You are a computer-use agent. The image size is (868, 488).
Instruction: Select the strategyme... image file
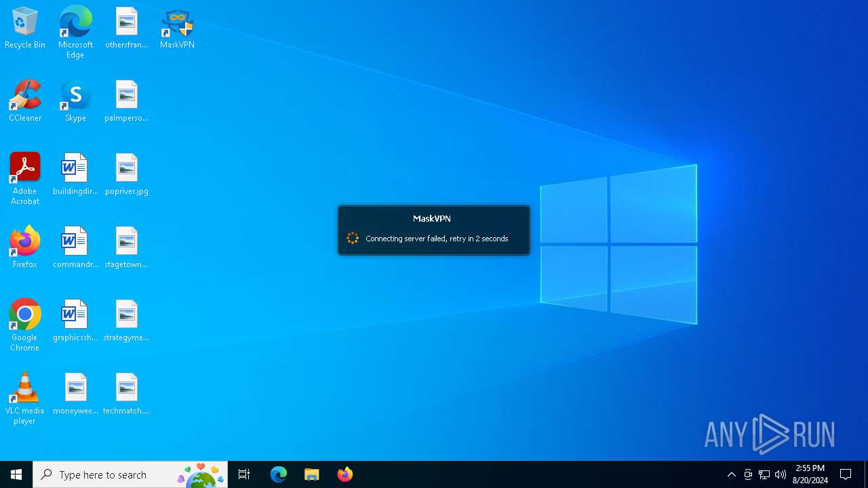(126, 321)
